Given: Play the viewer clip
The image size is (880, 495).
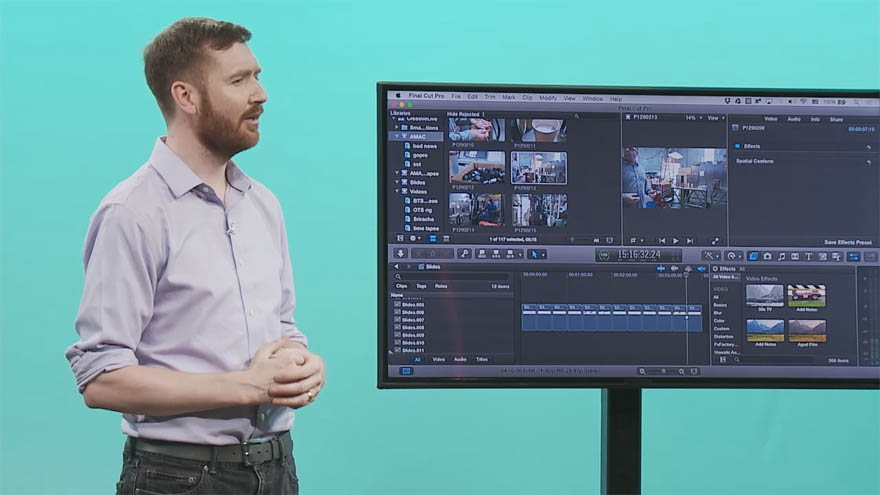Looking at the screenshot, I should (676, 241).
